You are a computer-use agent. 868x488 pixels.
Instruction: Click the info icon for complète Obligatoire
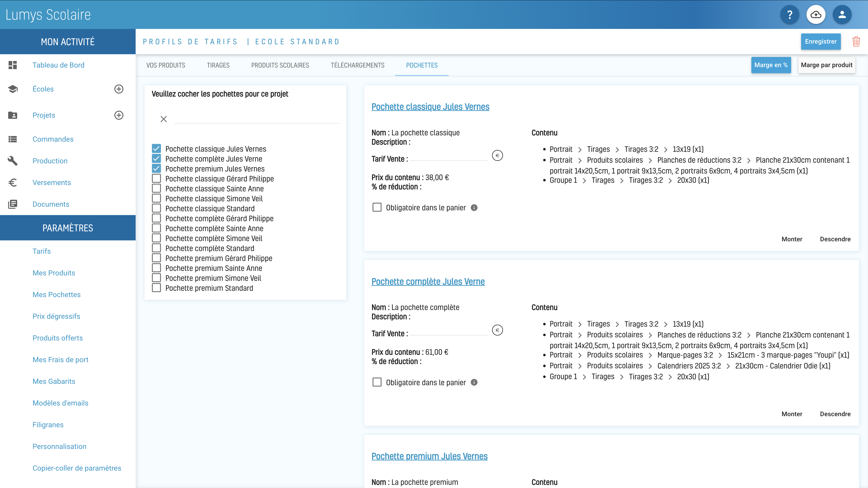(x=474, y=382)
